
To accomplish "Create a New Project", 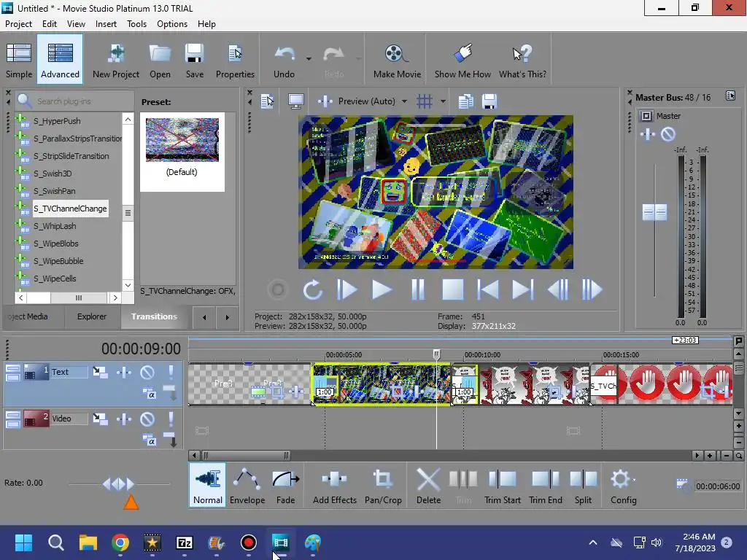I will click(116, 60).
